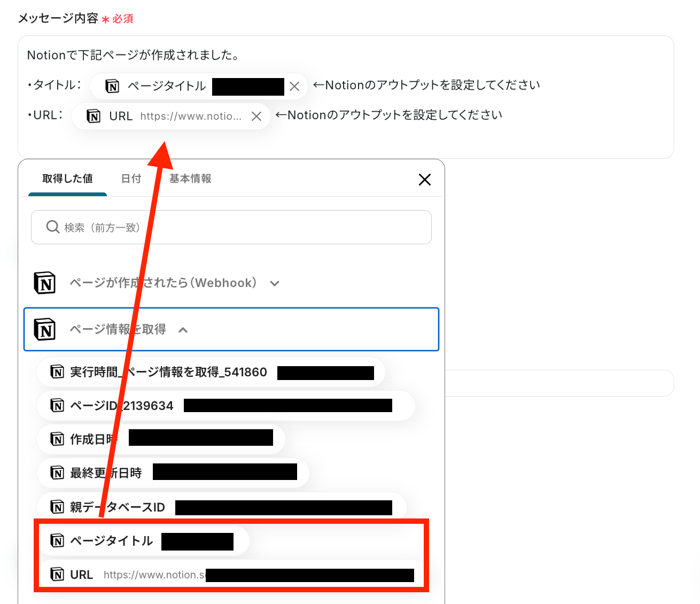The height and width of the screenshot is (604, 700).
Task: Click the Notion icon on the list's ページタイトル row
Action: point(57,541)
